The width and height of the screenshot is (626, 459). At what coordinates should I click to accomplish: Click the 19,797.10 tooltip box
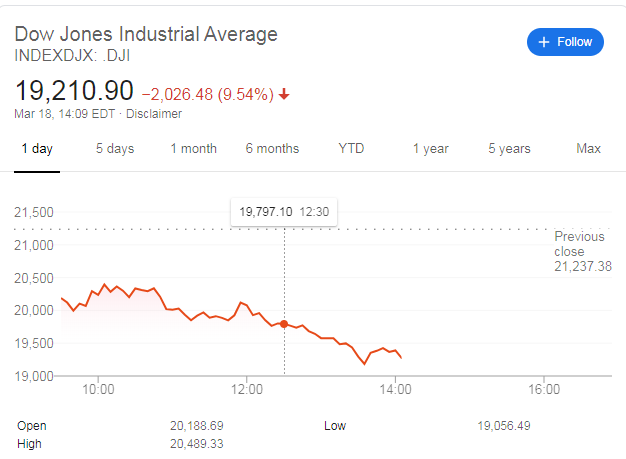(x=284, y=211)
